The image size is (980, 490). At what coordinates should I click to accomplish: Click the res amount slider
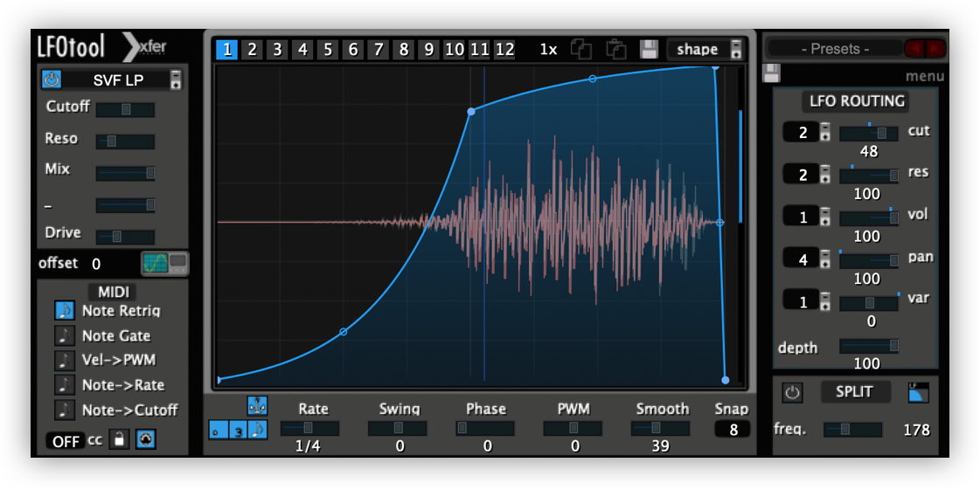click(869, 176)
